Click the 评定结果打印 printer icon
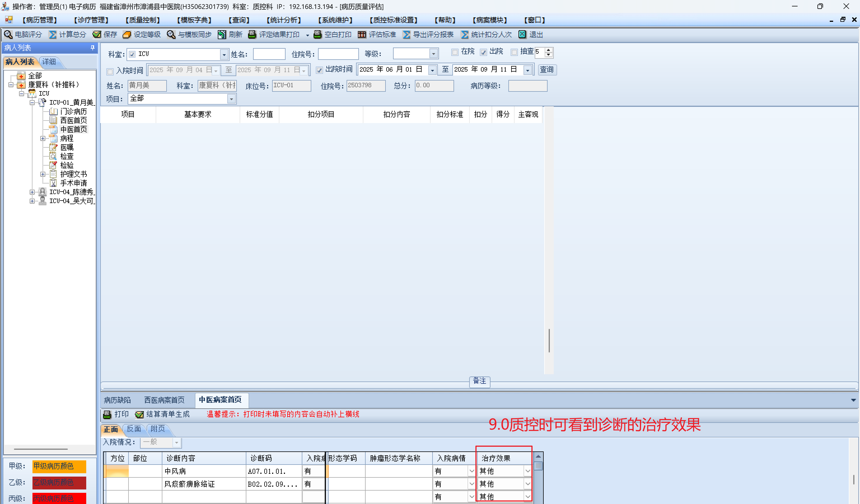The width and height of the screenshot is (860, 504). pos(252,34)
